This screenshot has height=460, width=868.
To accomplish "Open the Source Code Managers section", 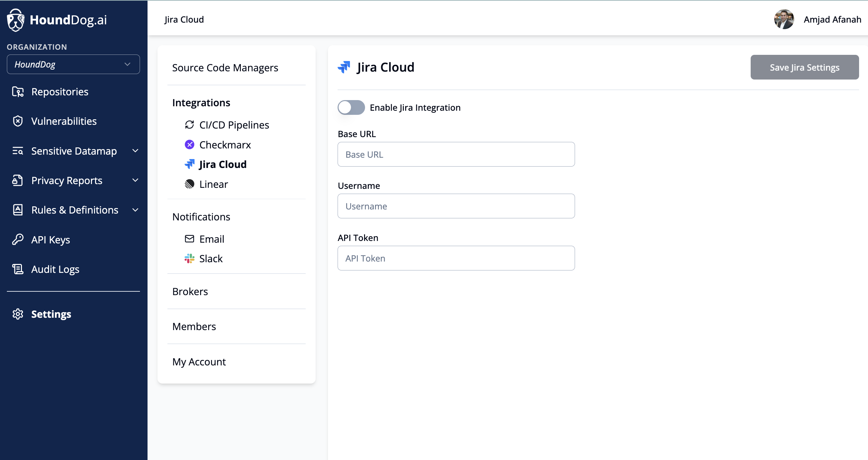I will click(x=225, y=68).
